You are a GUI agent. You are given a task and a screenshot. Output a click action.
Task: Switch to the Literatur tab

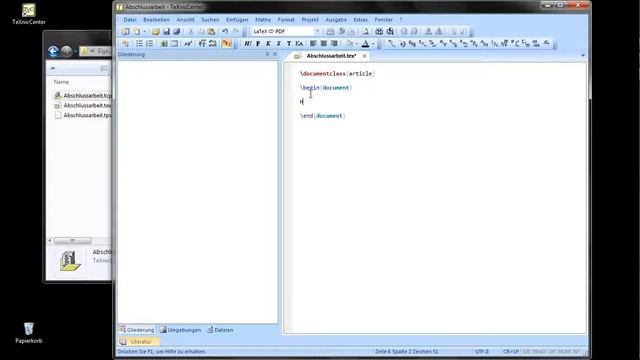138,341
